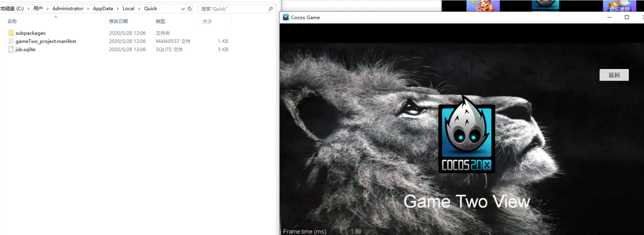Maximize the Cocos Game window

(x=627, y=17)
